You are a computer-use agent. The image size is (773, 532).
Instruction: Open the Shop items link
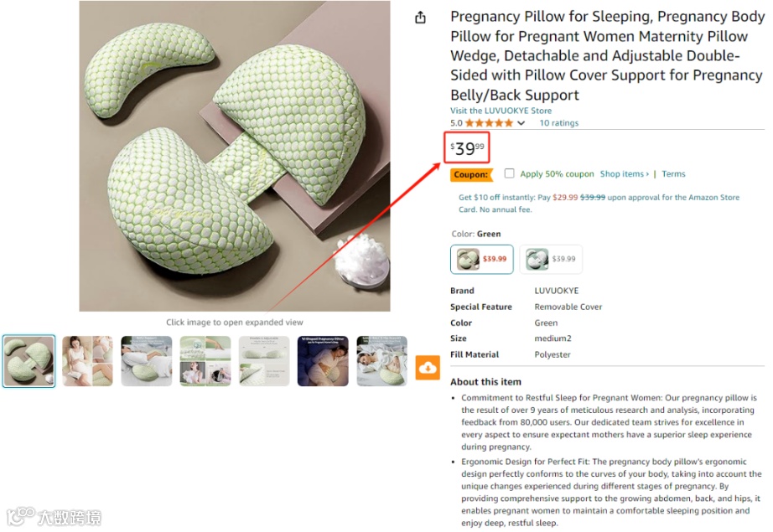[624, 174]
